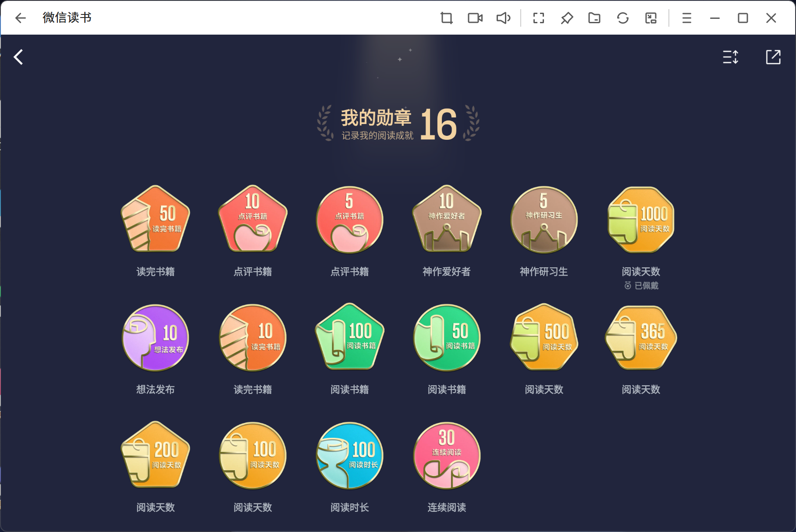Open the blue 100 阅读时长 badge
The height and width of the screenshot is (532, 796).
click(349, 456)
